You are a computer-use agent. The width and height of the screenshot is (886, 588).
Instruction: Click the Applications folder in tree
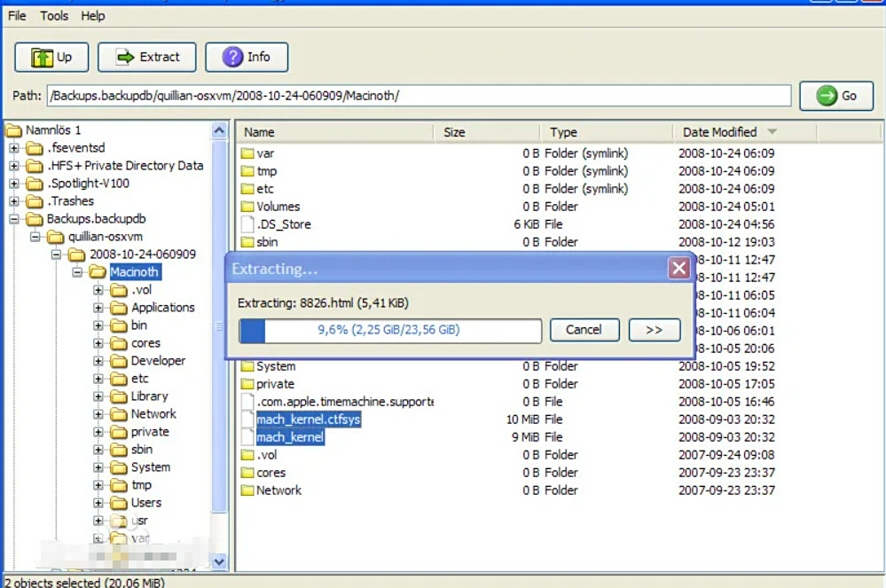pos(162,308)
